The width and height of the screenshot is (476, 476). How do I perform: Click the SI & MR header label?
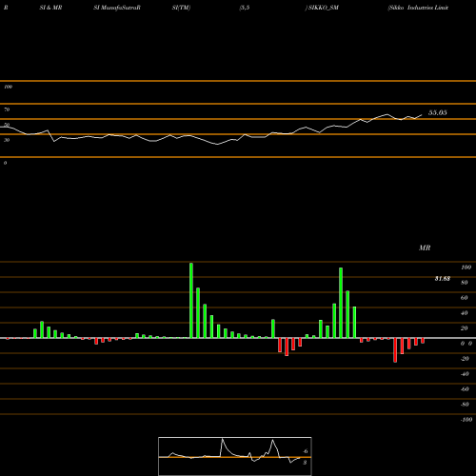point(50,8)
